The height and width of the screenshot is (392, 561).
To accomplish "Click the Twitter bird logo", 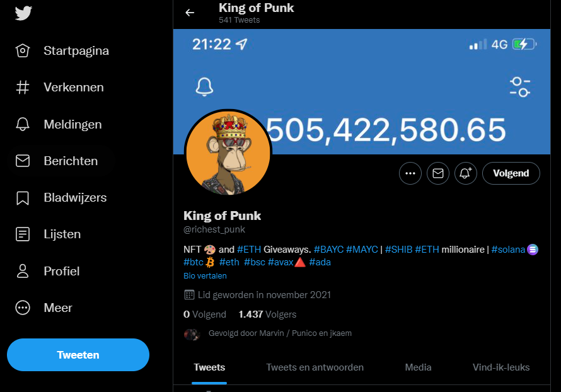I will tap(23, 13).
